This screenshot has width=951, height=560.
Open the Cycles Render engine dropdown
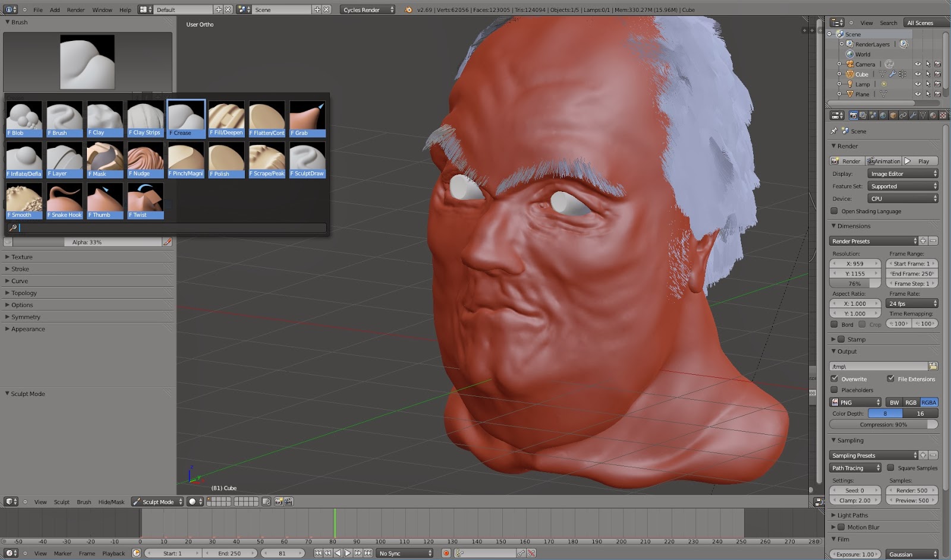[368, 10]
